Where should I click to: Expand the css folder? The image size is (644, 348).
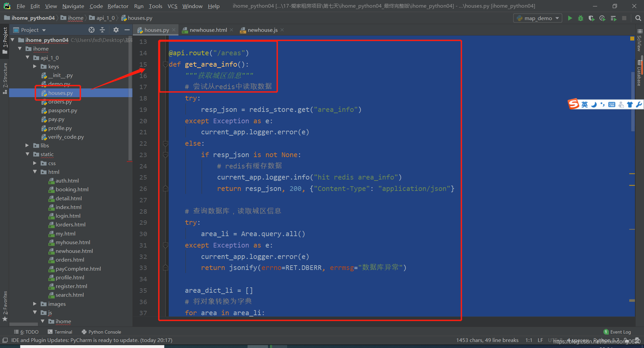click(x=35, y=163)
